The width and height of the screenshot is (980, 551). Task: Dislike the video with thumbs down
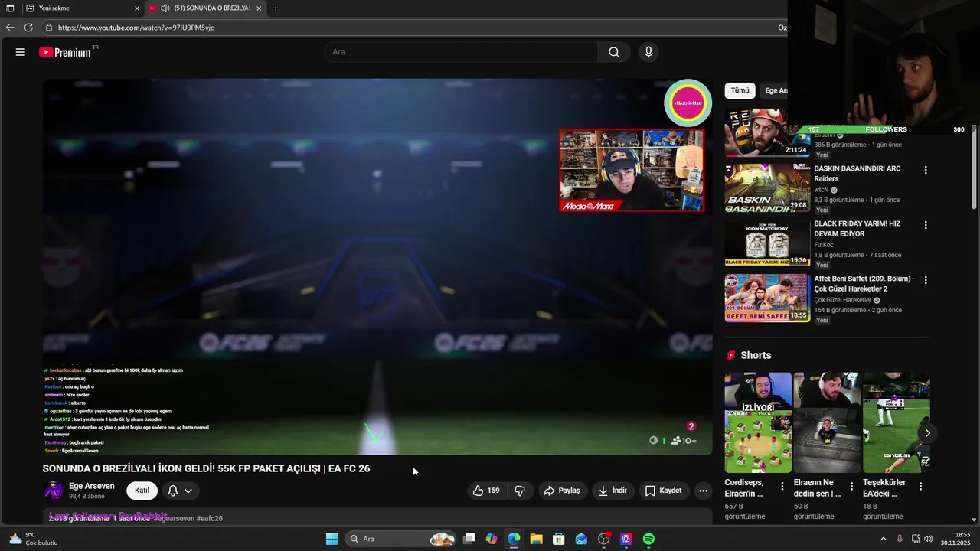520,491
